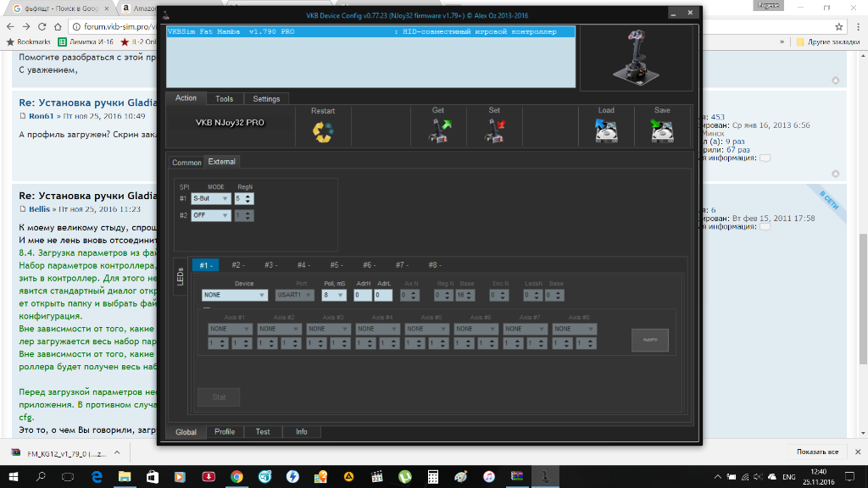
Task: Select the Global bottom tab
Action: [186, 432]
